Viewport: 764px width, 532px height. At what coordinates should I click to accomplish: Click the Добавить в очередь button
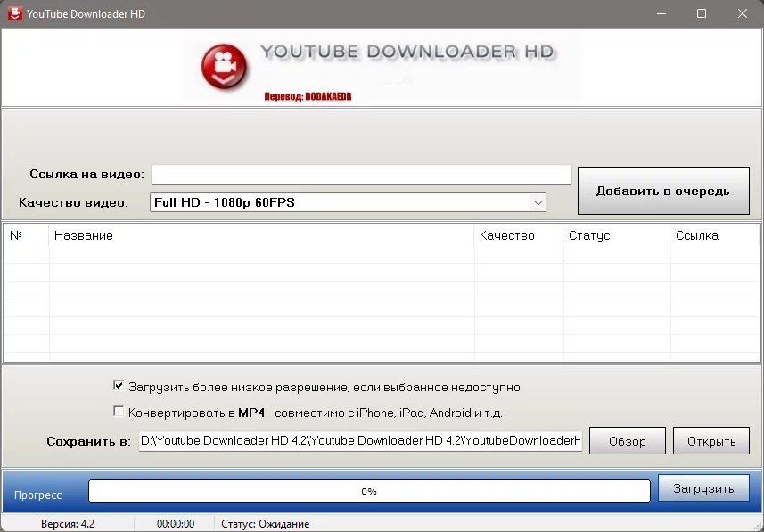click(x=663, y=191)
